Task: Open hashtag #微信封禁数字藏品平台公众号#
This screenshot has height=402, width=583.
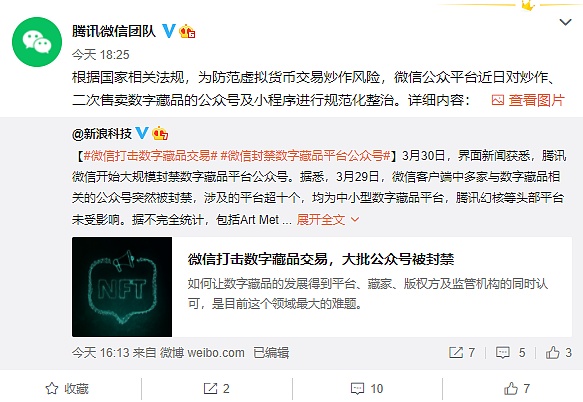Action: coord(305,155)
